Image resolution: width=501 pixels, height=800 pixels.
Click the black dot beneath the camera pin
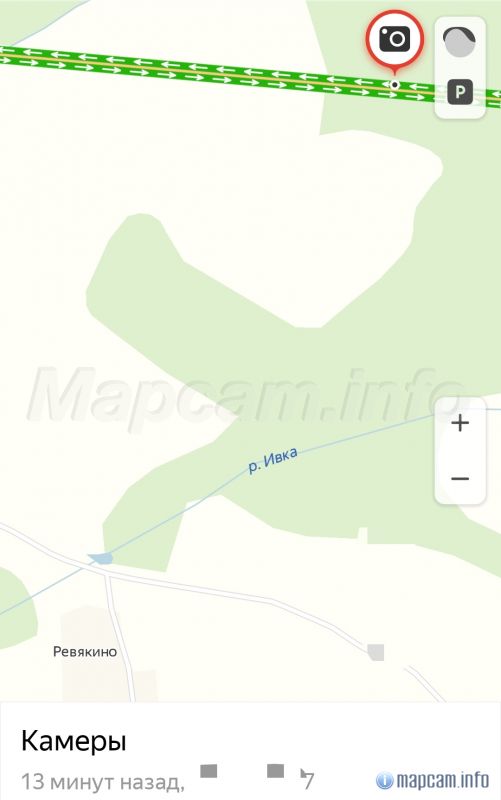click(394, 85)
